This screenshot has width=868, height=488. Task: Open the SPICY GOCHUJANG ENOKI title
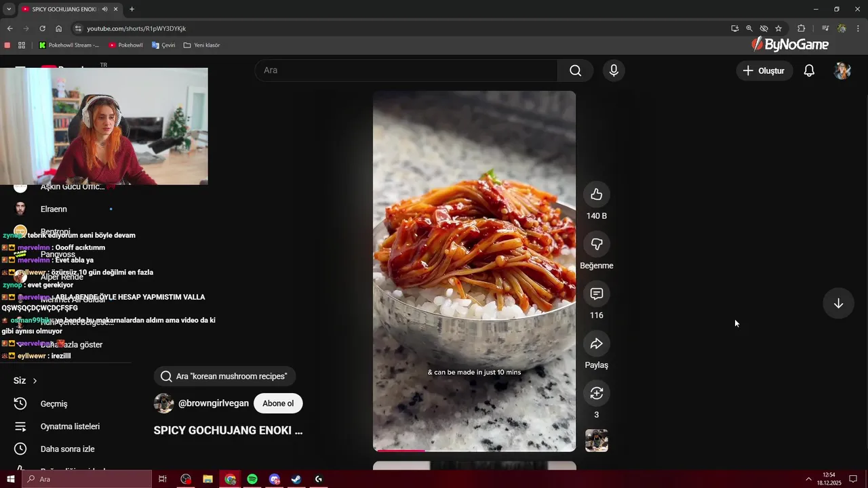click(228, 430)
